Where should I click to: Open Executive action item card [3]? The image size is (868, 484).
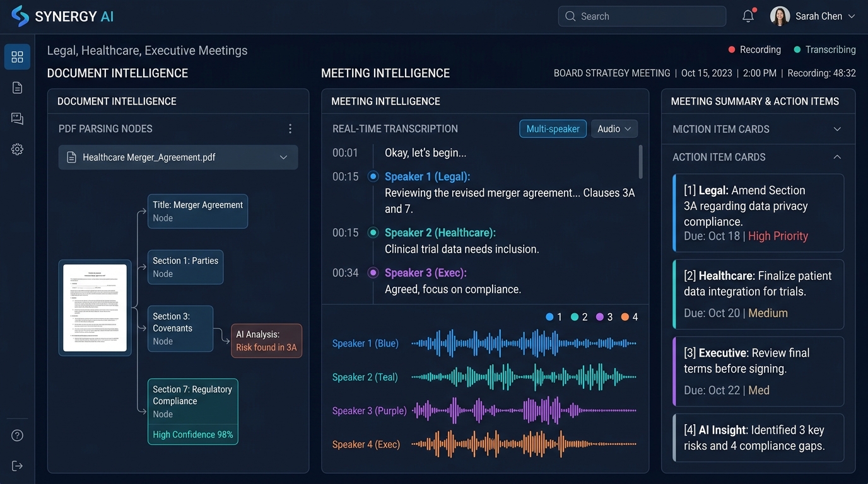pos(758,371)
